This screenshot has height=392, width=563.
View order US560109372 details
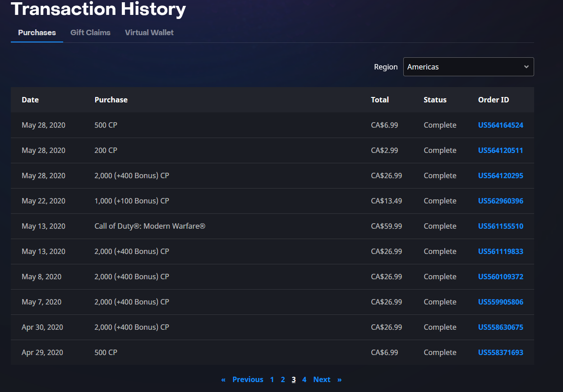(x=500, y=277)
